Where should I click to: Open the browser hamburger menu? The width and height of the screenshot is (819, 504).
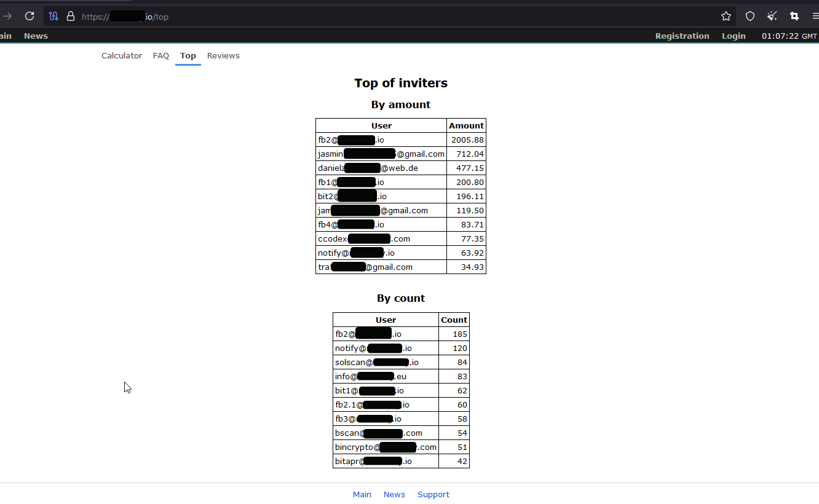[x=815, y=16]
